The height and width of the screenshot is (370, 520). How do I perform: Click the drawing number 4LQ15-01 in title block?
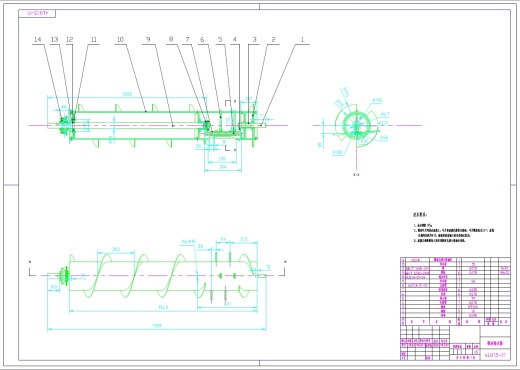click(x=495, y=355)
